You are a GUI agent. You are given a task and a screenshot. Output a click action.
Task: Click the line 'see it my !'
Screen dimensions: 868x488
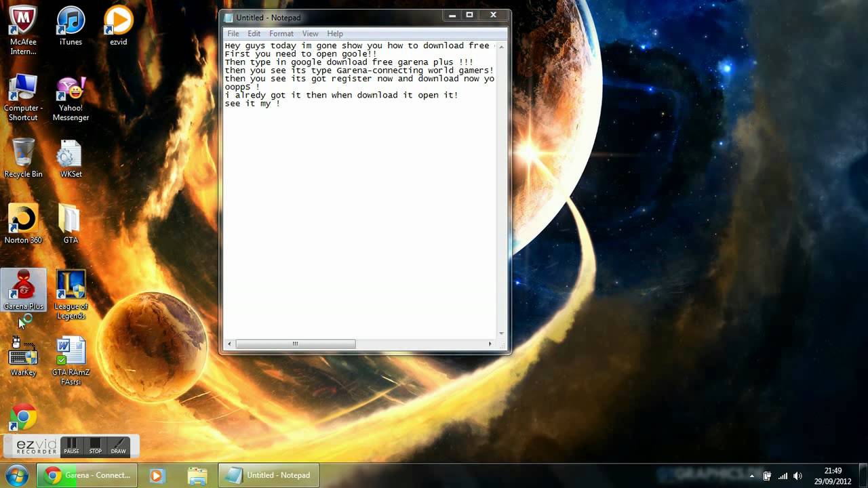252,104
